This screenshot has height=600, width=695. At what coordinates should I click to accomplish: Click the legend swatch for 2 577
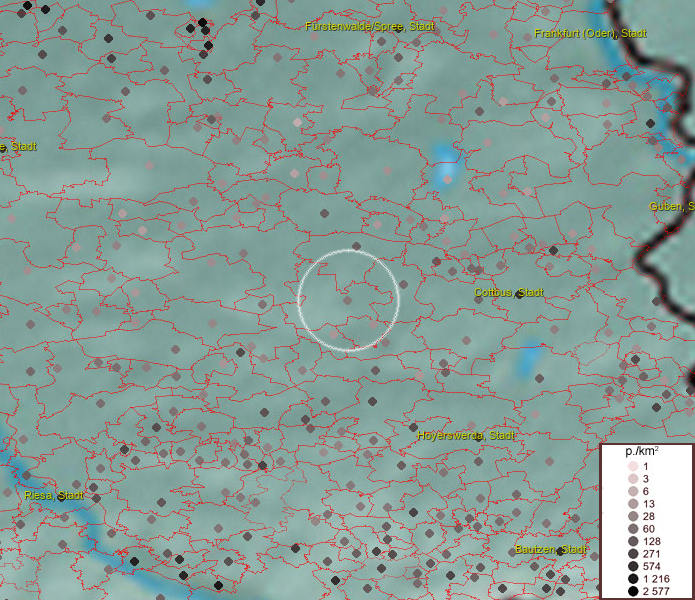[633, 591]
